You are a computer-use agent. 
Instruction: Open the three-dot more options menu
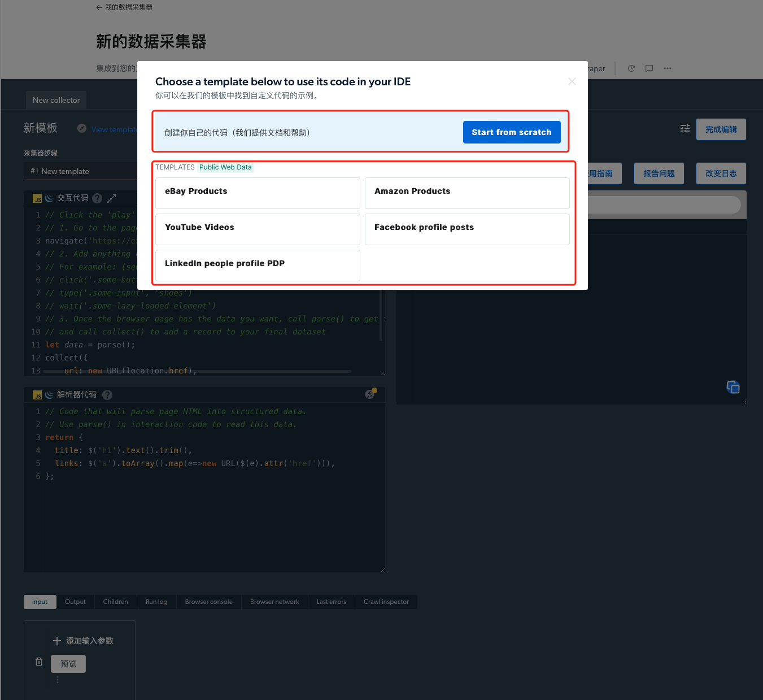coord(668,68)
